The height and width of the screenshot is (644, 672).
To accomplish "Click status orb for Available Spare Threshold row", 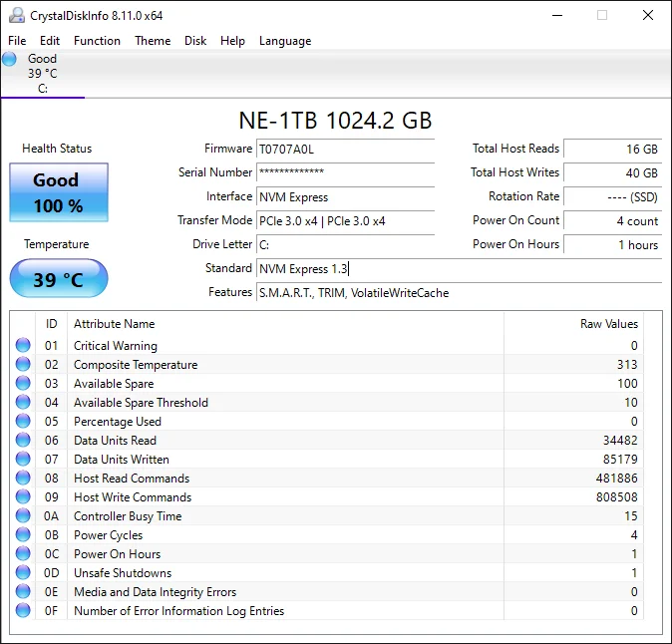I will coord(23,402).
